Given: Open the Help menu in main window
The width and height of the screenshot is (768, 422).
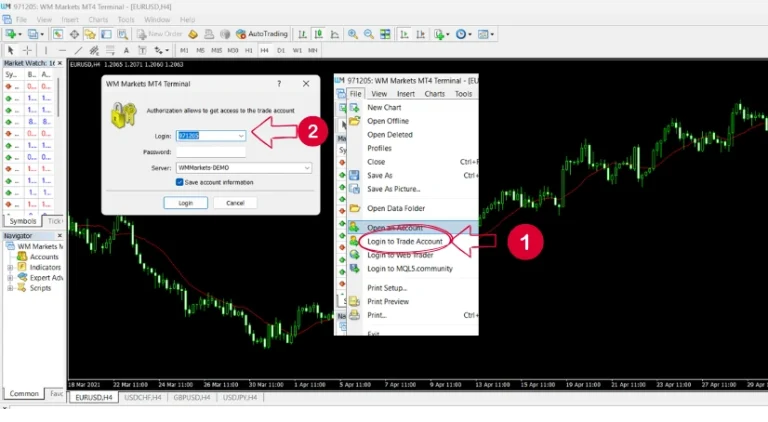Looking at the screenshot, I should point(188,20).
